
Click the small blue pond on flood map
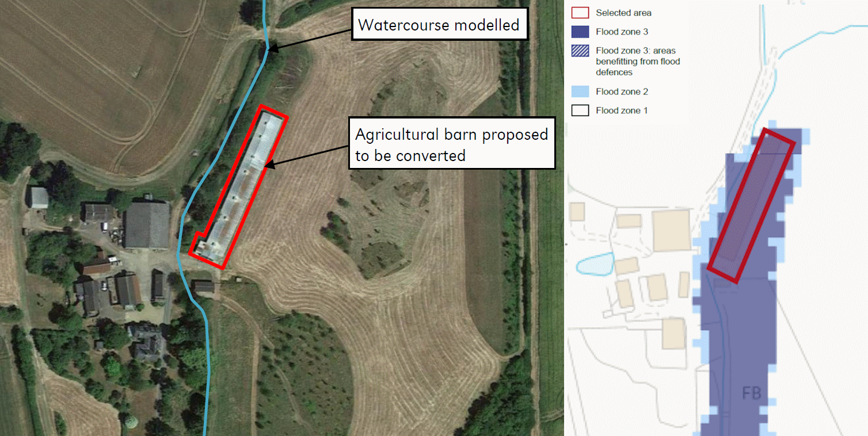pyautogui.click(x=594, y=265)
